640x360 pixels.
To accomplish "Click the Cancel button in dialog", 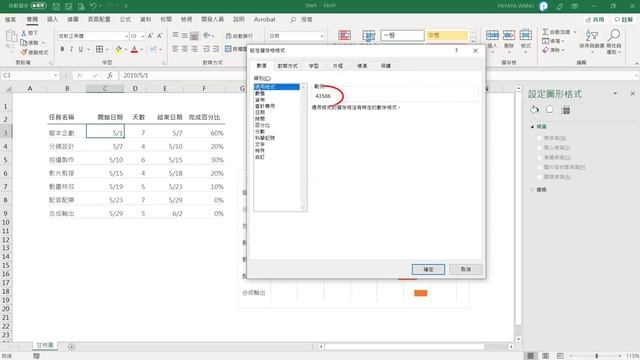I will tap(466, 269).
